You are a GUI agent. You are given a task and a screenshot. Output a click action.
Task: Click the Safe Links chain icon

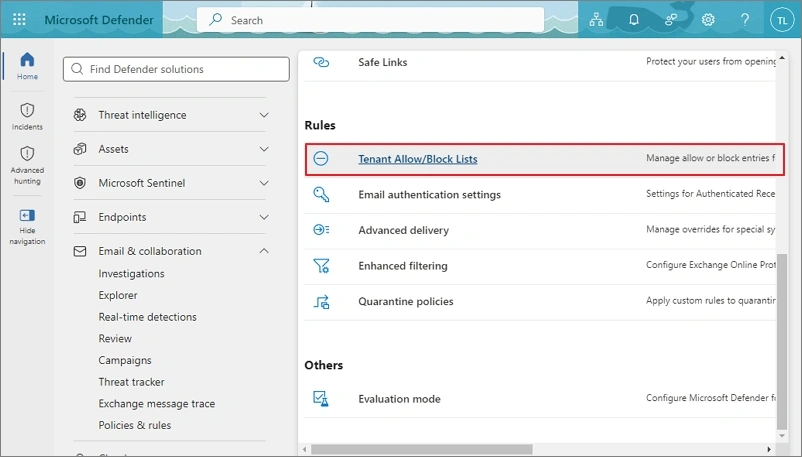[x=321, y=62]
